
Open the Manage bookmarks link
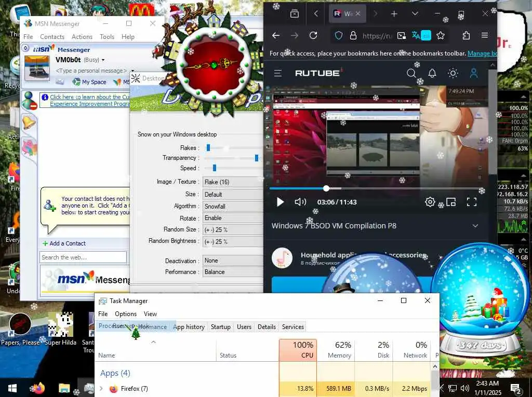[x=482, y=53]
